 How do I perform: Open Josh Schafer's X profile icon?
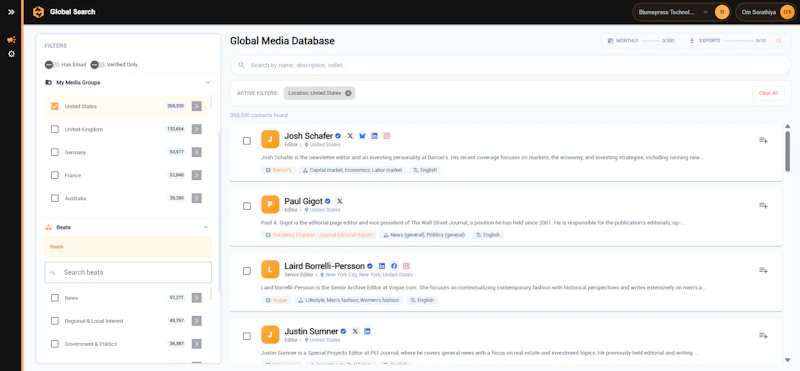[x=350, y=136]
